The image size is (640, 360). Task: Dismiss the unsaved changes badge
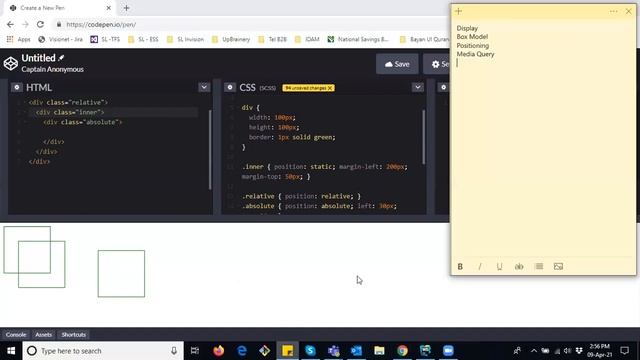[330, 88]
